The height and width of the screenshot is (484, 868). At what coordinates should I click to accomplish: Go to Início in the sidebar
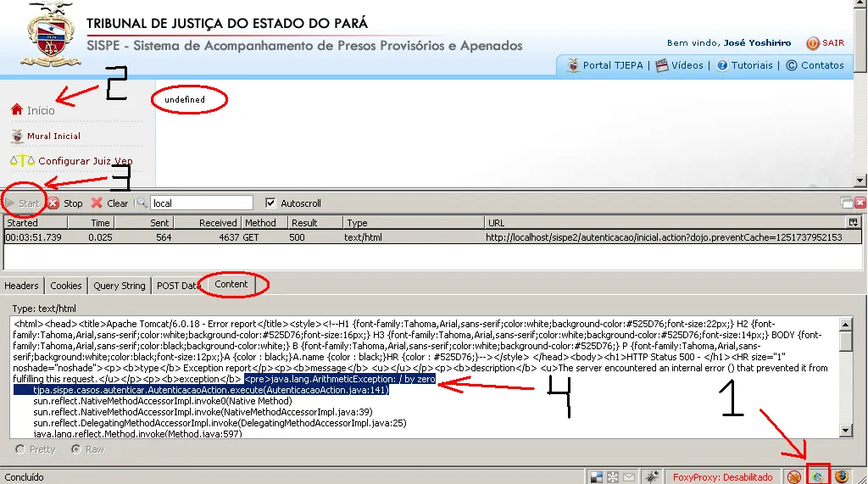[33, 110]
